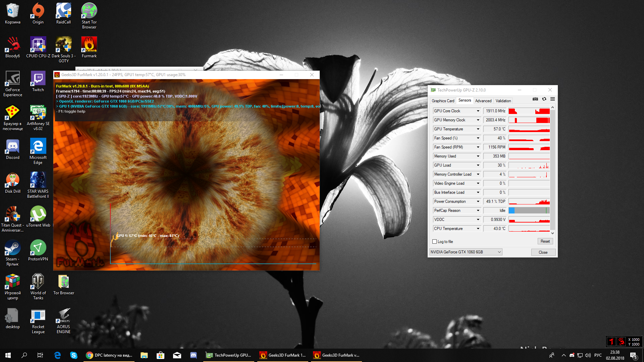The width and height of the screenshot is (644, 362).
Task: Open the Skype icon in the taskbar
Action: (x=73, y=355)
